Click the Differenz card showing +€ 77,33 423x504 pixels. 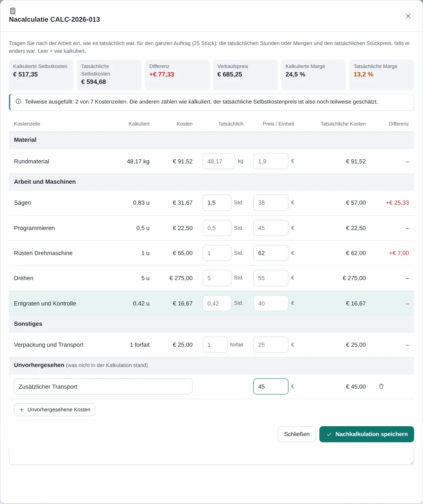(x=177, y=75)
